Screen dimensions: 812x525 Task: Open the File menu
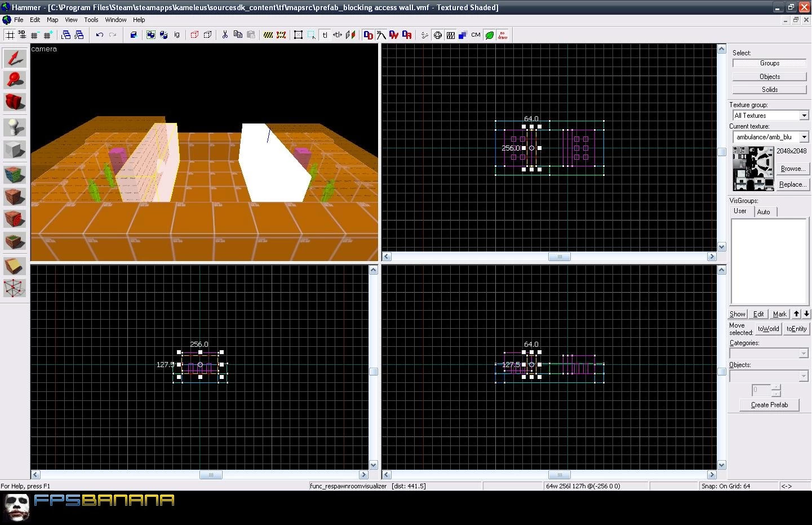19,20
